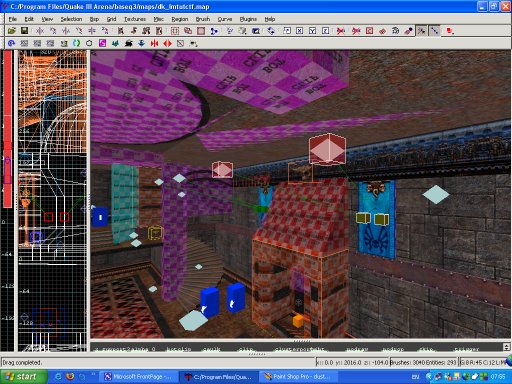The image size is (512, 384).
Task: Click the Select touching icon
Action: point(134,31)
